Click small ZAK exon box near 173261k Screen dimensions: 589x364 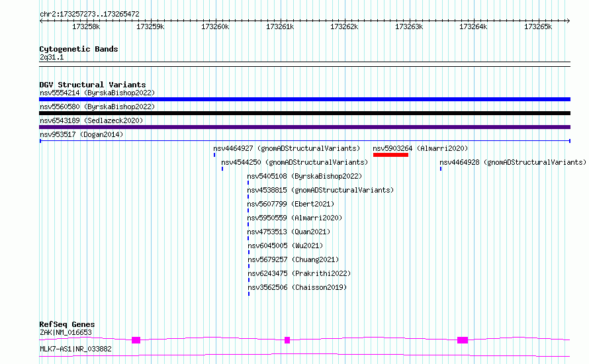click(x=287, y=340)
